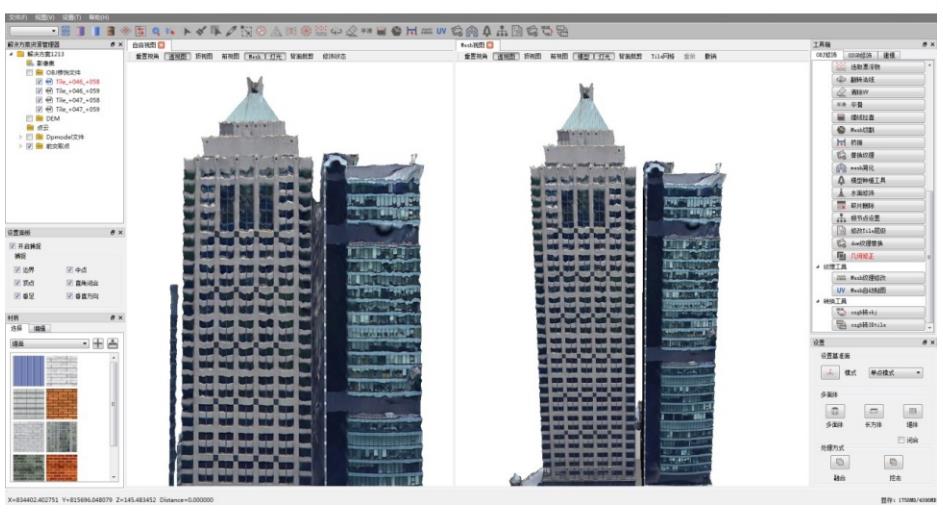Click the polyhedron shape icon in settings
The image size is (943, 515).
click(835, 412)
